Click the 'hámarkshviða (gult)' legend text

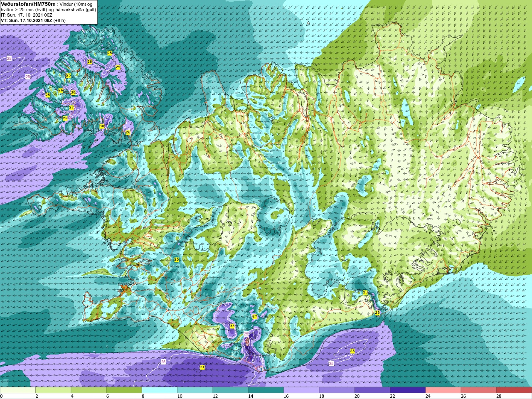click(x=75, y=10)
